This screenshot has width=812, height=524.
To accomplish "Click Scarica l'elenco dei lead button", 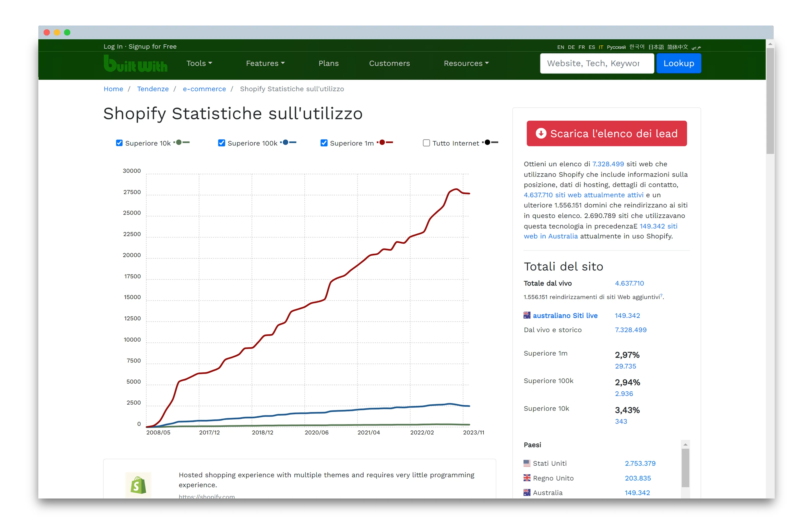I will pos(606,133).
